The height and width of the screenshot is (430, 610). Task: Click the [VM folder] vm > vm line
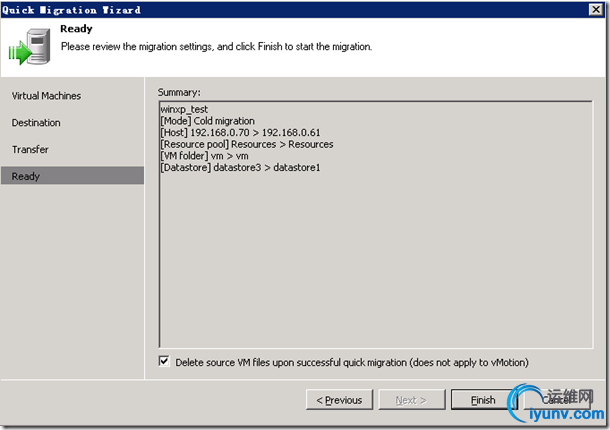point(204,156)
